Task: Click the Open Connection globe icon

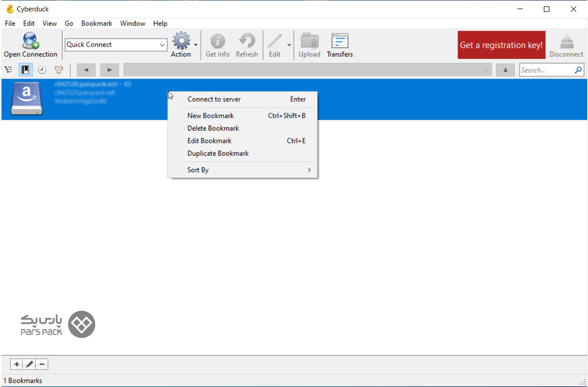Action: [30, 41]
